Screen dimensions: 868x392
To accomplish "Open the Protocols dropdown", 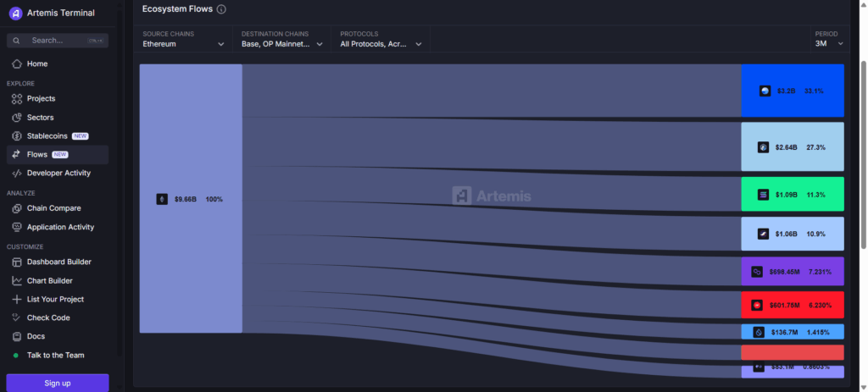I will 381,39.
